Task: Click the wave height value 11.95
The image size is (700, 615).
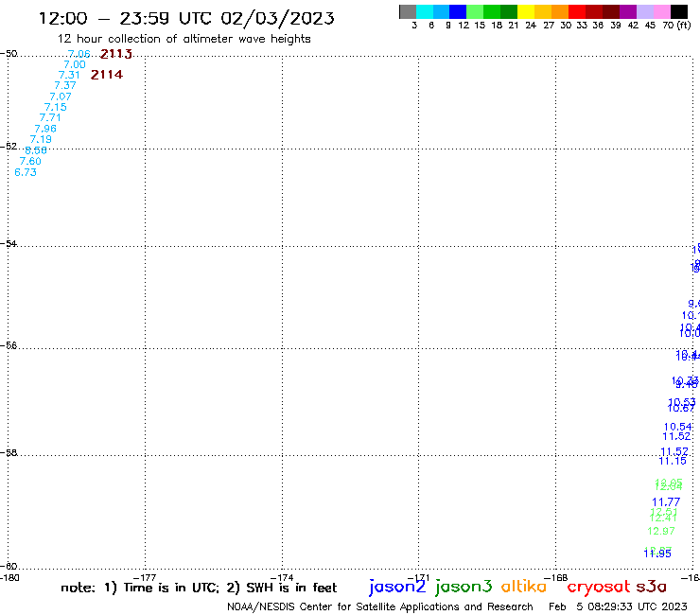Action: 657,553
